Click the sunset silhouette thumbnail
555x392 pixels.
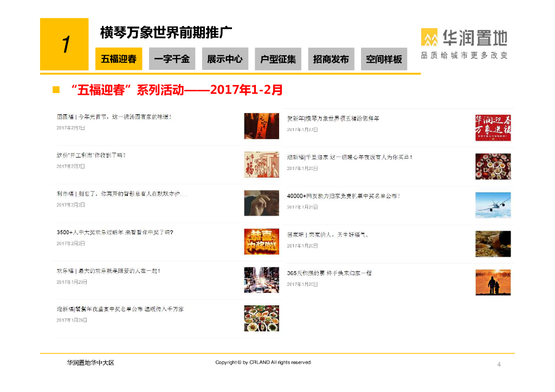(493, 282)
